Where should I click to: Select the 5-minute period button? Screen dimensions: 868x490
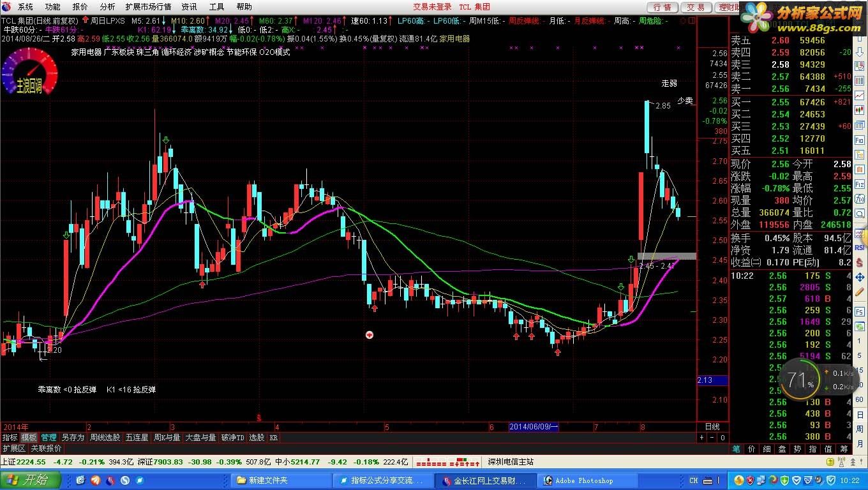pyautogui.click(x=860, y=355)
